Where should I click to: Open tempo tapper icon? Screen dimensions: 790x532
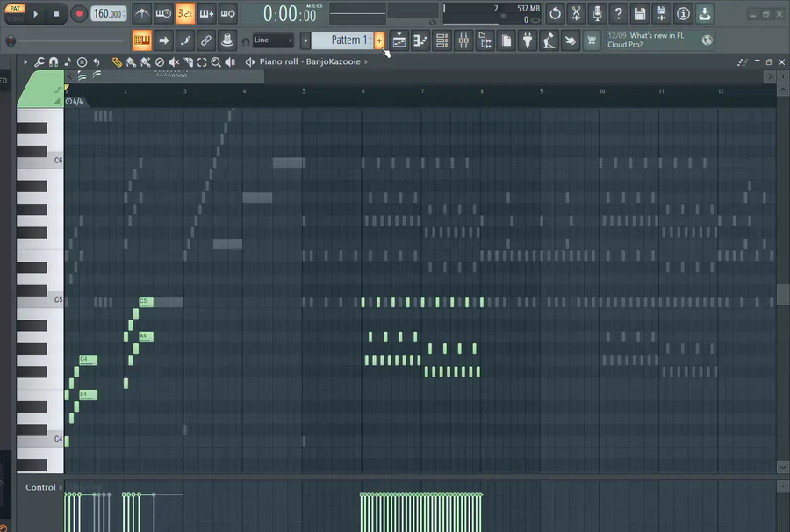click(x=549, y=40)
